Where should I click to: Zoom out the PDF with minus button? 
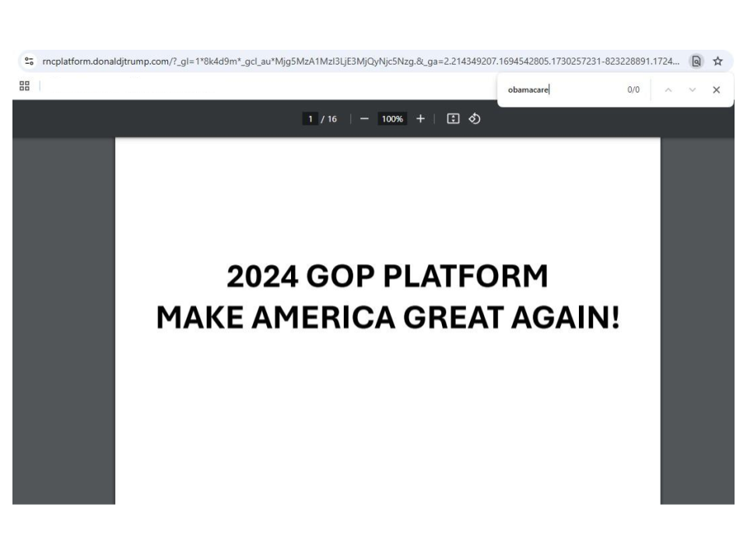pos(363,119)
